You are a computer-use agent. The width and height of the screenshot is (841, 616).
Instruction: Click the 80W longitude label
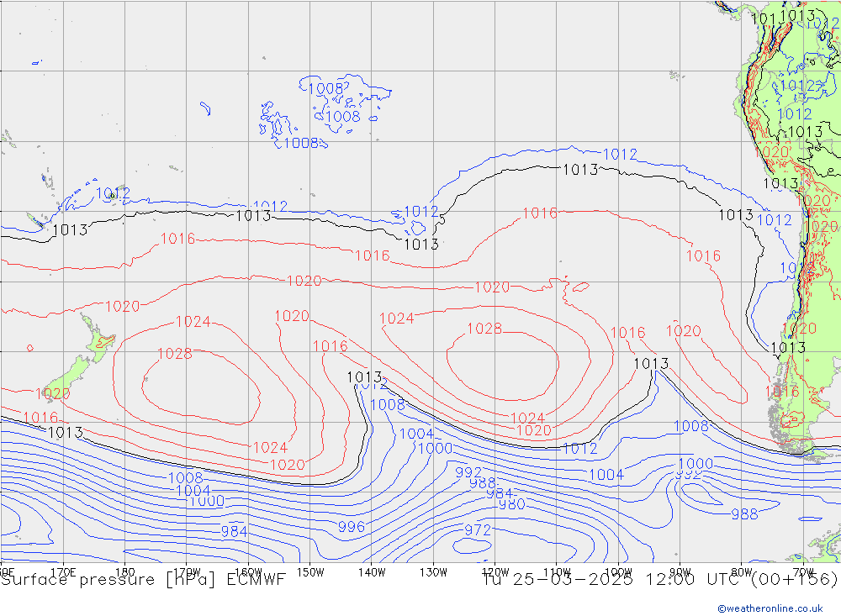pos(741,572)
